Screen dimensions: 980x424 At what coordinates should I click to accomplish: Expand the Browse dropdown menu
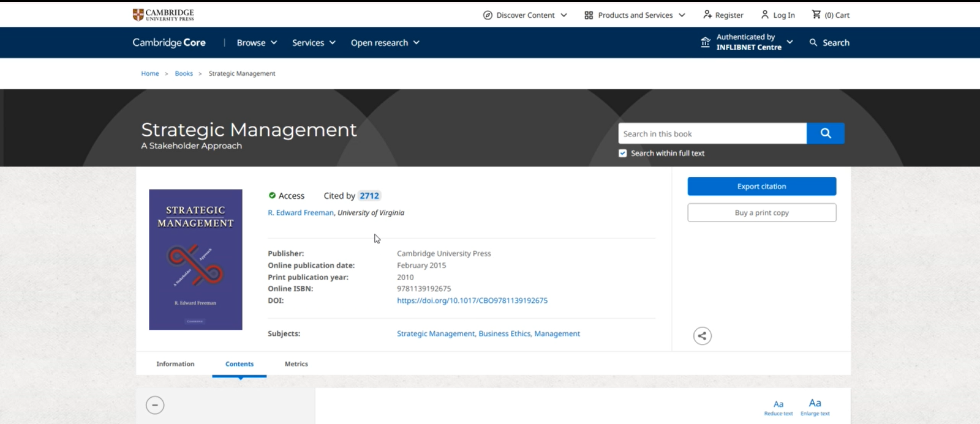point(257,43)
